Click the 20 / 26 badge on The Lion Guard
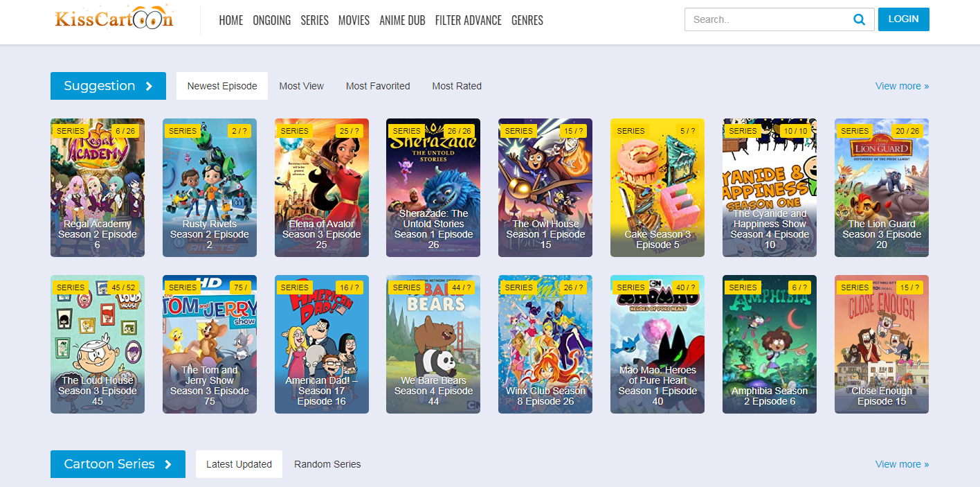980x487 pixels. [x=907, y=131]
